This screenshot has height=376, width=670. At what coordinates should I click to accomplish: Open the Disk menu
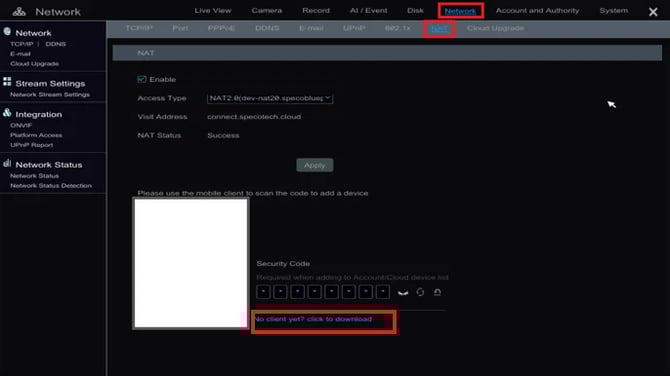[x=415, y=10]
